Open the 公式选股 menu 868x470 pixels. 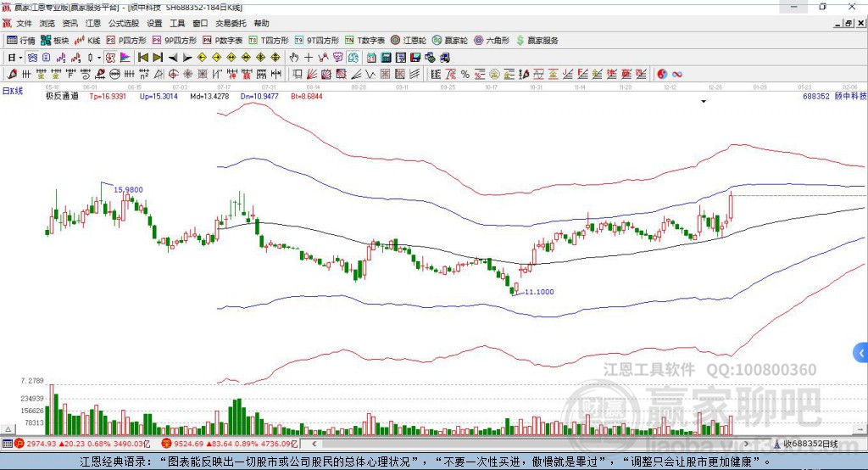[124, 23]
